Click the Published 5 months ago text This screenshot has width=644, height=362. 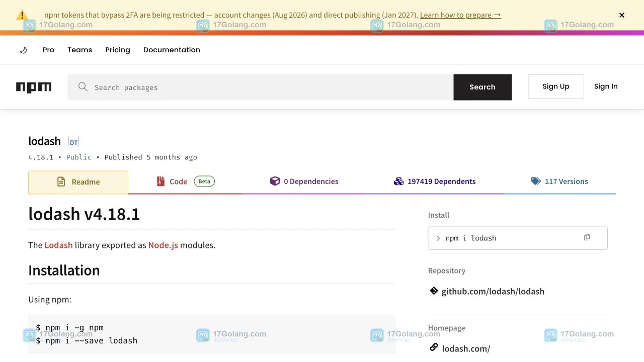(x=150, y=157)
